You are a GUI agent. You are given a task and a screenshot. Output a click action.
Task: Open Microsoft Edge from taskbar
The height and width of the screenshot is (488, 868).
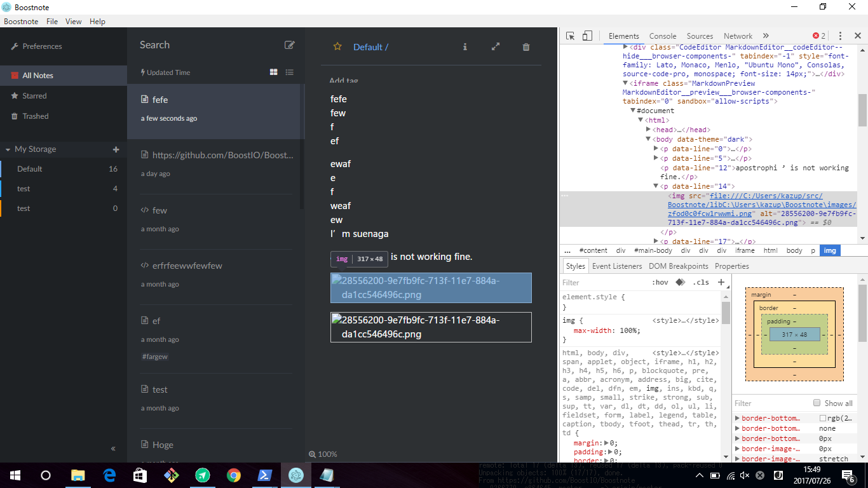(109, 475)
